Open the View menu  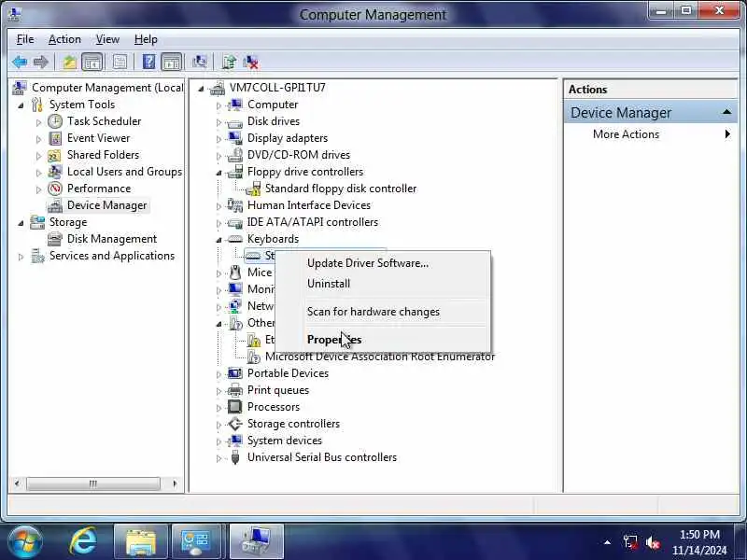click(107, 39)
